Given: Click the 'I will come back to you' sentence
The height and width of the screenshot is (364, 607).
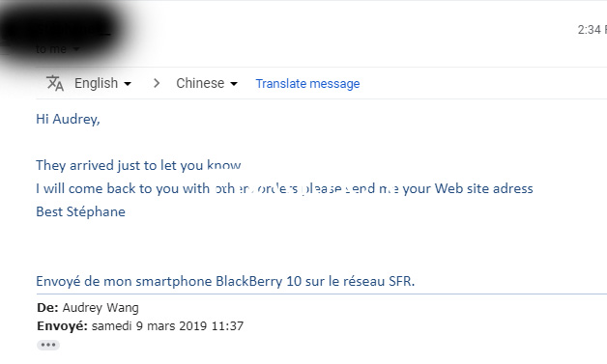Looking at the screenshot, I should click(284, 188).
